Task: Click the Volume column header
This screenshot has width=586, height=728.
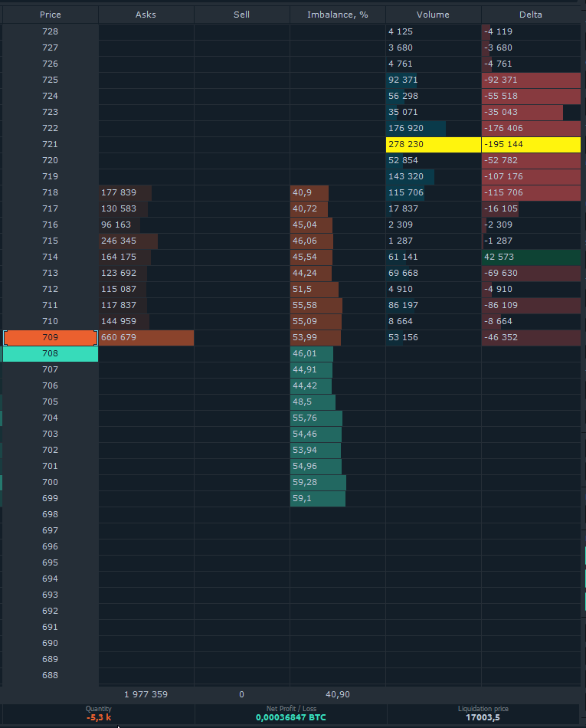Action: [x=433, y=15]
